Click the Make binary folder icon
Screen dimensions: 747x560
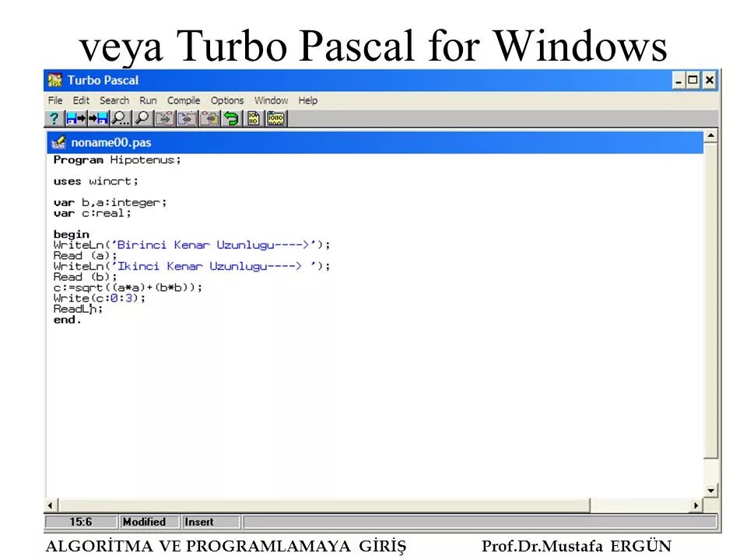(275, 118)
